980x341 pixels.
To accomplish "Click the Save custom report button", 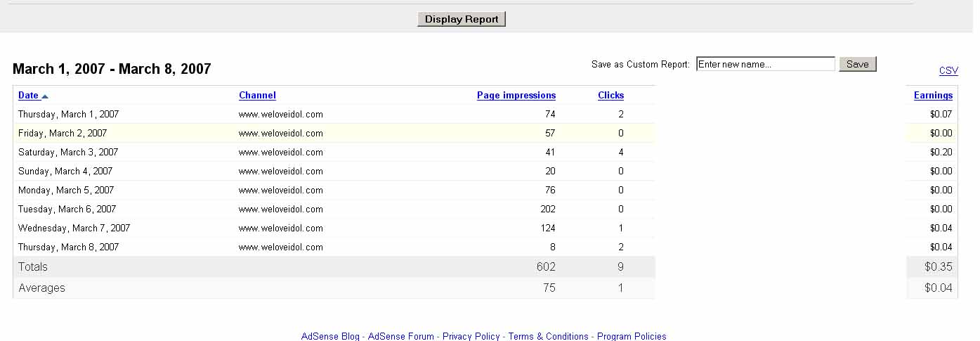I will [x=857, y=64].
